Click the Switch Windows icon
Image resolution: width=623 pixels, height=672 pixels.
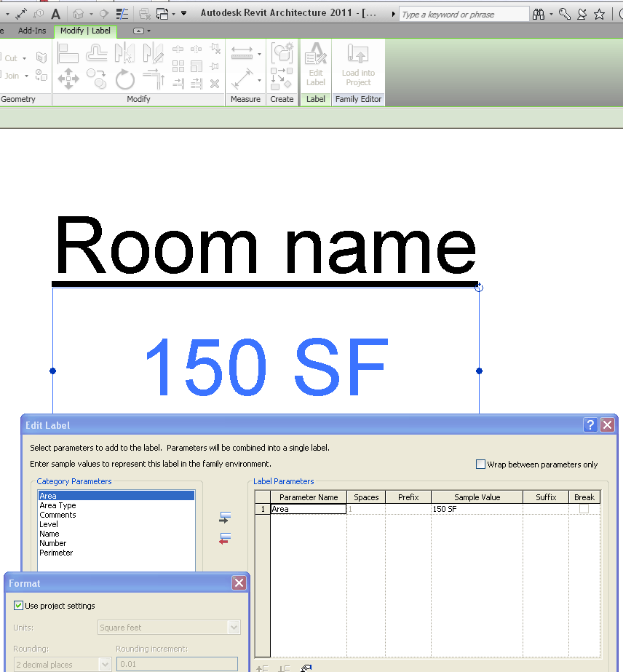click(162, 14)
